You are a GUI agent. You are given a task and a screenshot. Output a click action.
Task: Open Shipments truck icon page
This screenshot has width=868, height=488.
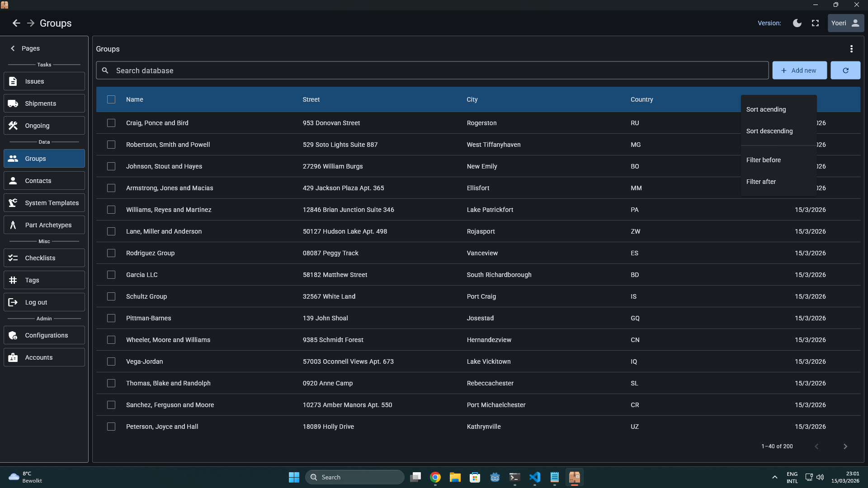point(44,103)
